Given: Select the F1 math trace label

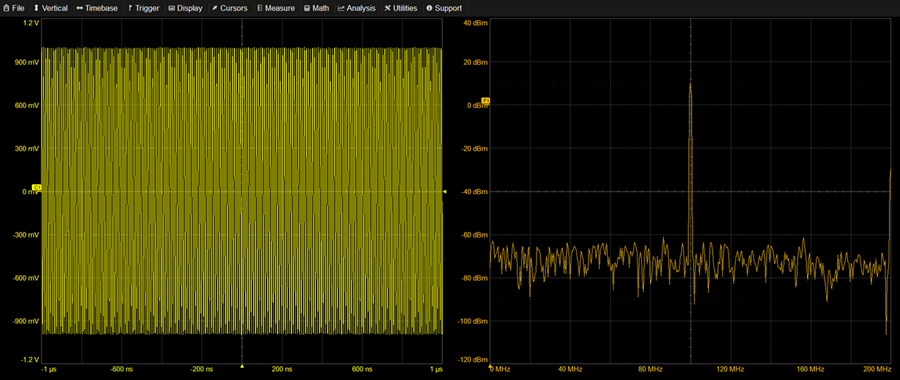Looking at the screenshot, I should 486,100.
